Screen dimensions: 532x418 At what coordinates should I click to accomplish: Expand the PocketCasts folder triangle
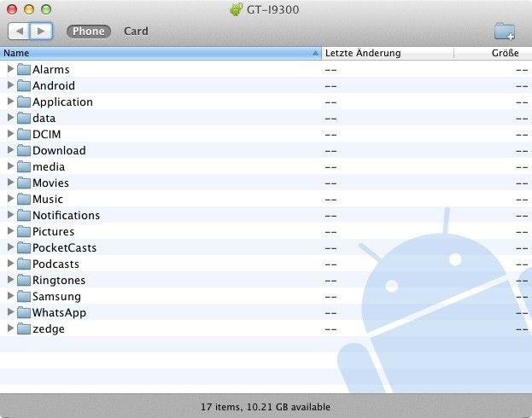(10, 247)
